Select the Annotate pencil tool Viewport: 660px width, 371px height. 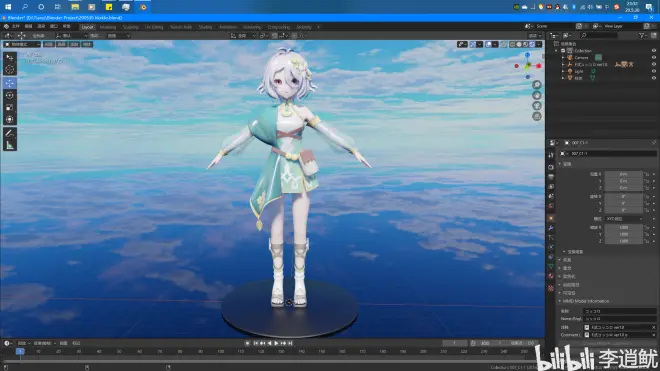pyautogui.click(x=10, y=133)
